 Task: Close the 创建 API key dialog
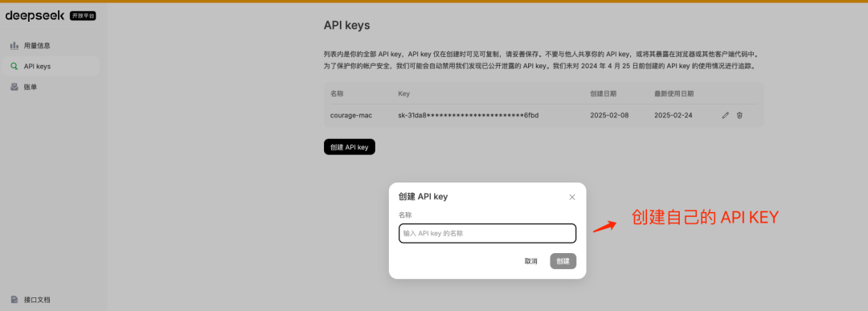(x=572, y=197)
